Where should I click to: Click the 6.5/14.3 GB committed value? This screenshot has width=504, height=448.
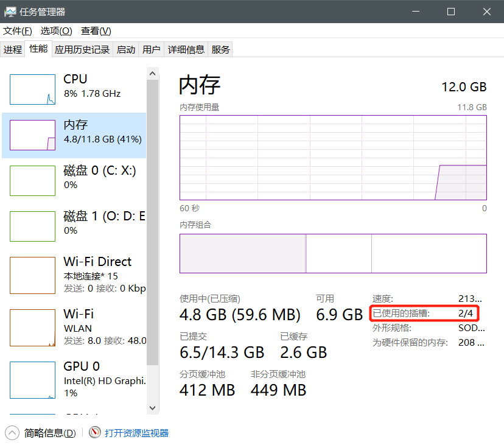[x=222, y=352]
